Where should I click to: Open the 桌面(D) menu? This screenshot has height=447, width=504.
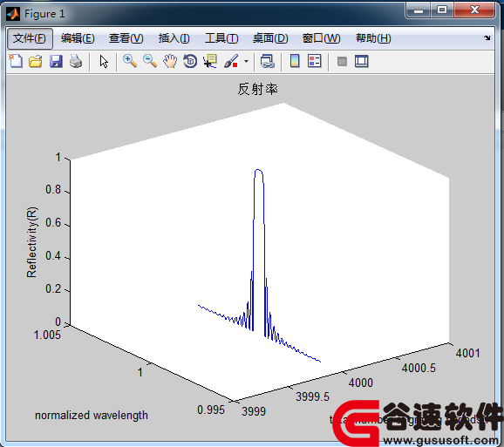(x=270, y=38)
